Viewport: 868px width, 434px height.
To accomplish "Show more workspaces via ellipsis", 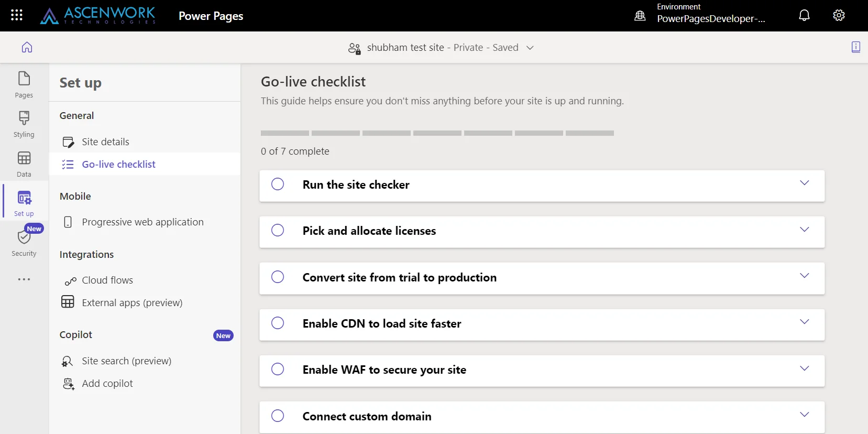I will click(24, 279).
